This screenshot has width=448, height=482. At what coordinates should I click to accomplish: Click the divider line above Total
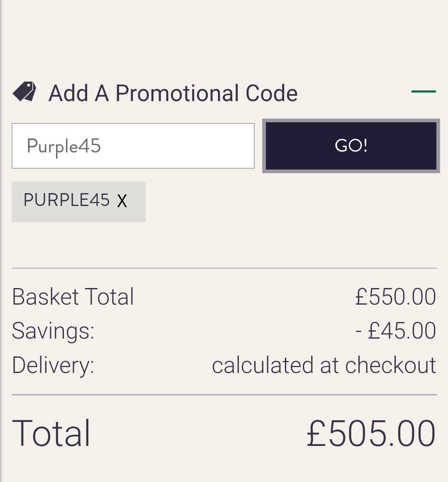pos(224,395)
